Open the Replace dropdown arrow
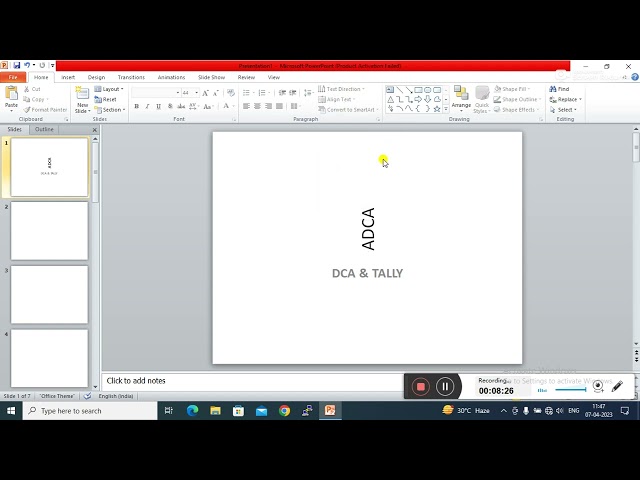640x480 pixels. point(580,100)
